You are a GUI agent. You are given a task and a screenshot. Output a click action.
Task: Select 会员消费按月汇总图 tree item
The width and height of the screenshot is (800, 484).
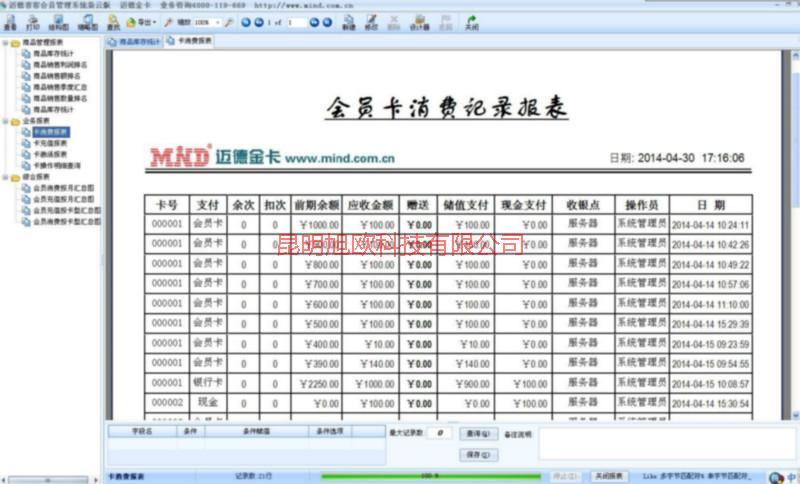(x=63, y=188)
